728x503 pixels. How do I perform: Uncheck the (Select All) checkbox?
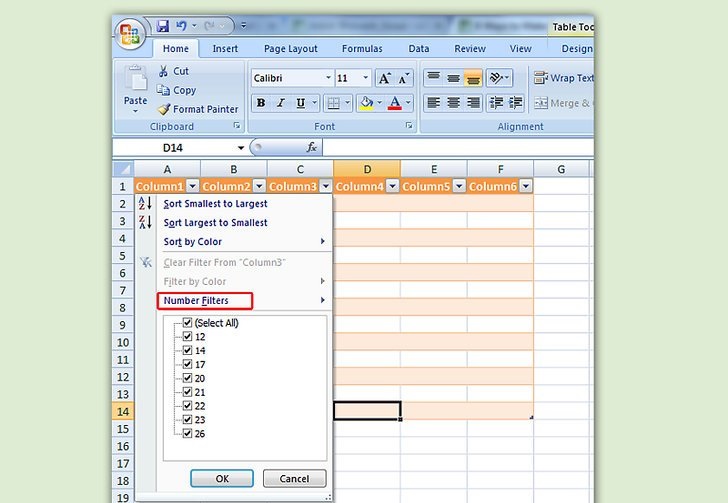click(187, 322)
